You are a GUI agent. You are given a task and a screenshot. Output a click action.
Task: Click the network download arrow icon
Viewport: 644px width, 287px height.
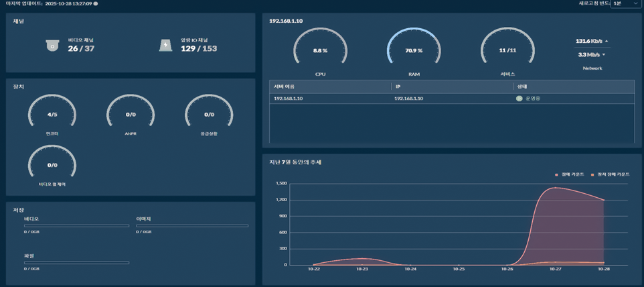coord(604,55)
